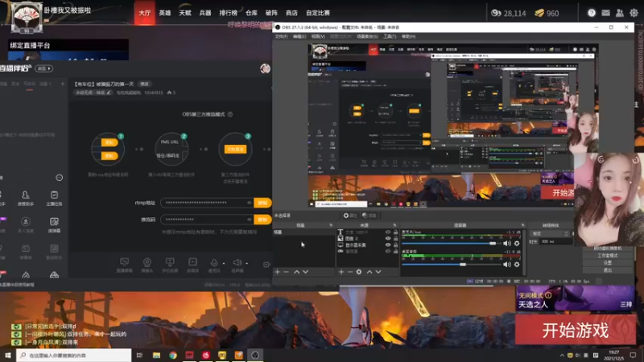
Task: Click the mobile projection icon in streaming companion
Action: (170, 264)
